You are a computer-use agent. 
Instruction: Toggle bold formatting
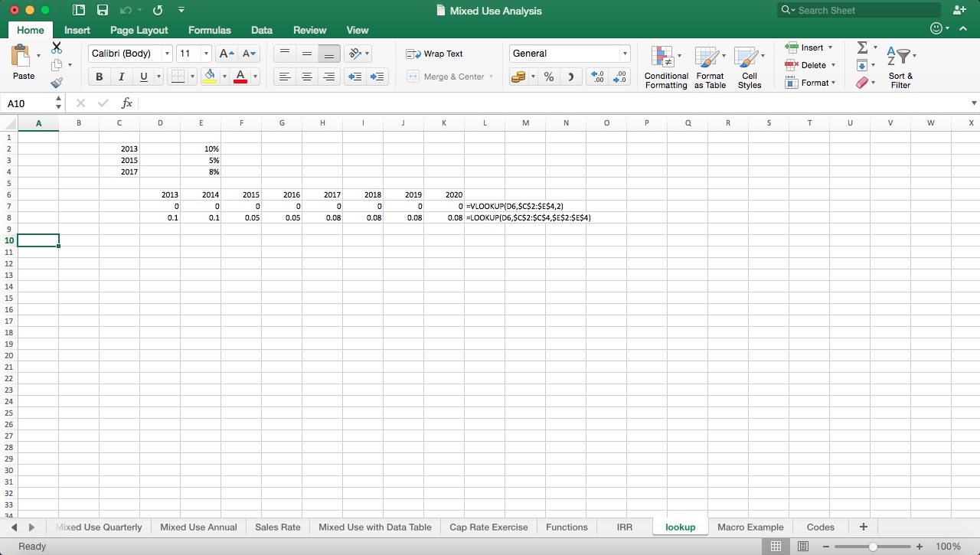(99, 77)
